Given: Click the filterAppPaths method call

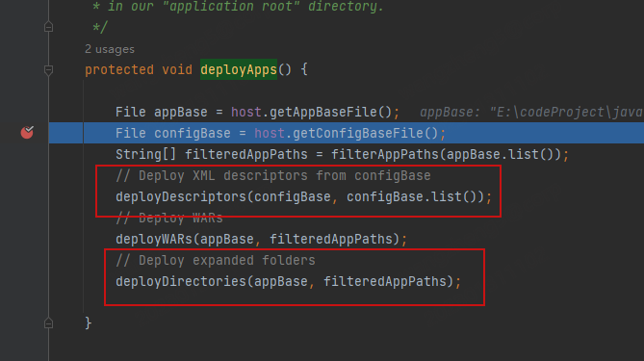Looking at the screenshot, I should click(x=385, y=154).
